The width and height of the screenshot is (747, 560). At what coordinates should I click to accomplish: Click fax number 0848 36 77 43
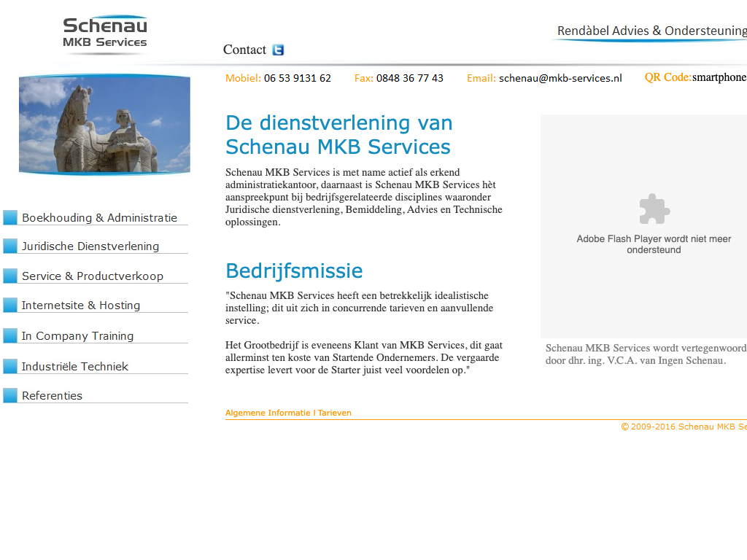point(410,78)
